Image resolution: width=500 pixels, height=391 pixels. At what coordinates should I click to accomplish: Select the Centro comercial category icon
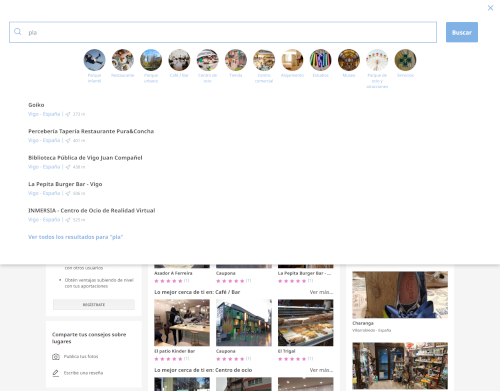coord(264,60)
